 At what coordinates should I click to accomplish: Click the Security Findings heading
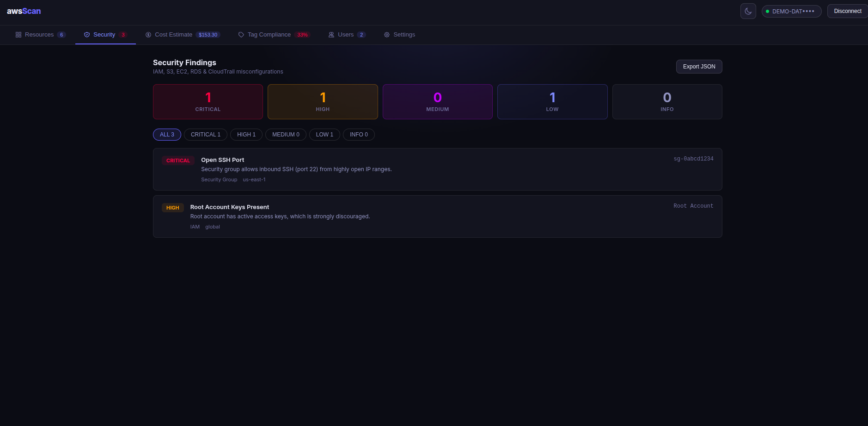pyautogui.click(x=184, y=62)
